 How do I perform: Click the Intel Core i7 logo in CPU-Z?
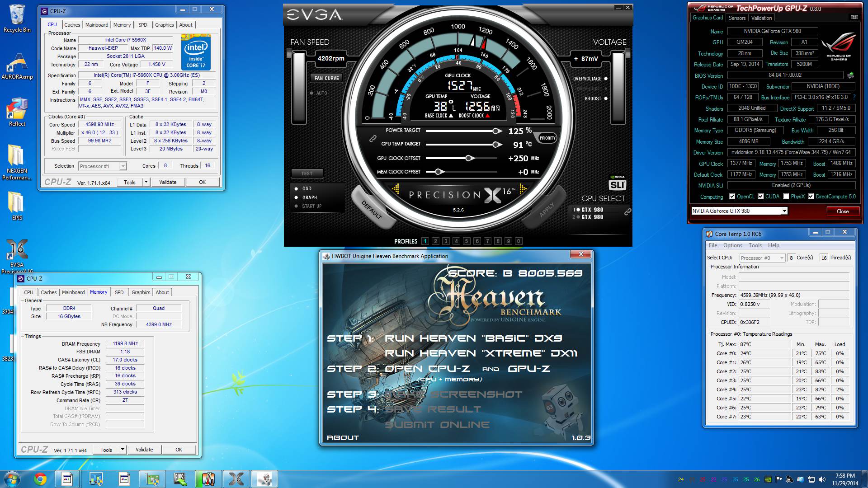[196, 52]
